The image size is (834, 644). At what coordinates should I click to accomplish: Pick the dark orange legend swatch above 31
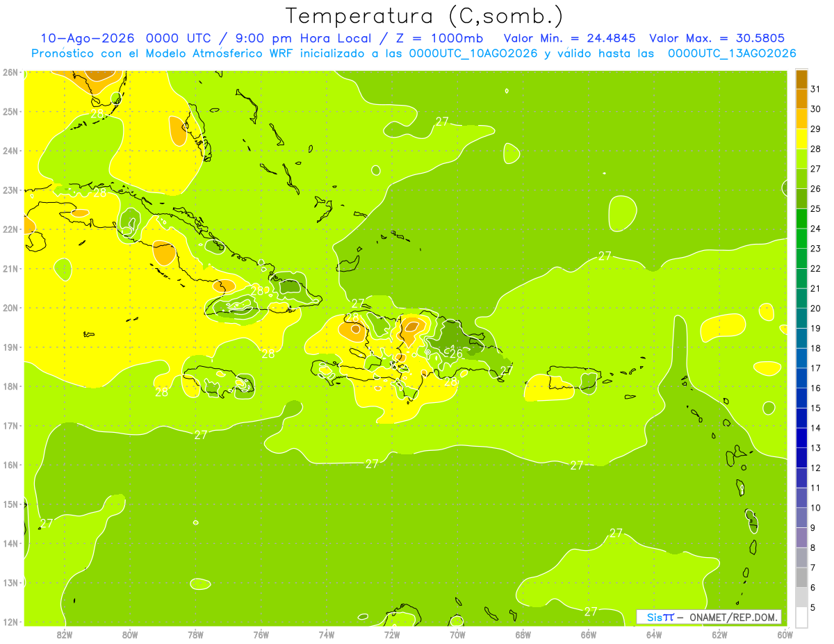tap(801, 79)
